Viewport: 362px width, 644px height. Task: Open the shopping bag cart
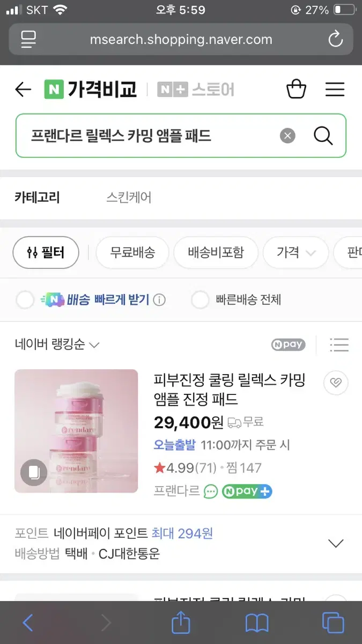296,89
